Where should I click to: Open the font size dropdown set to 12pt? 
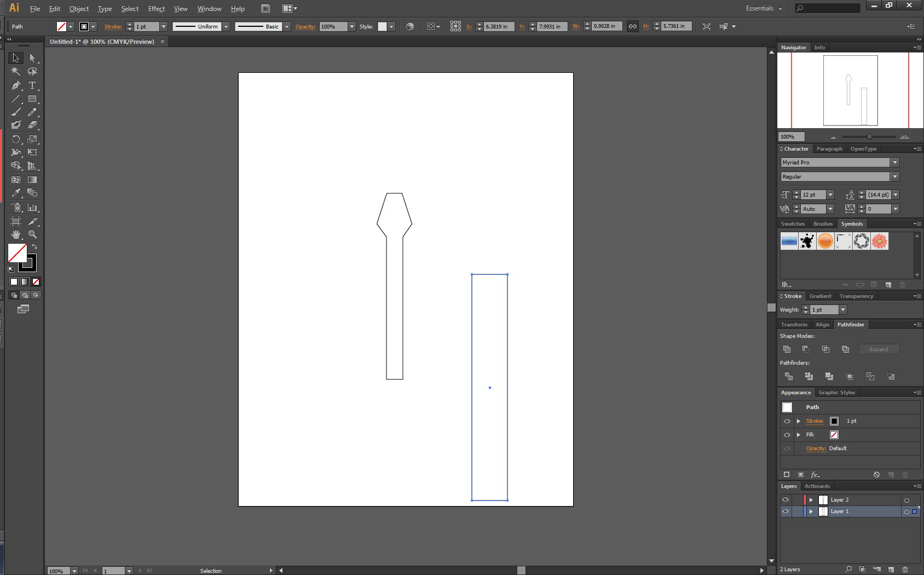(829, 194)
